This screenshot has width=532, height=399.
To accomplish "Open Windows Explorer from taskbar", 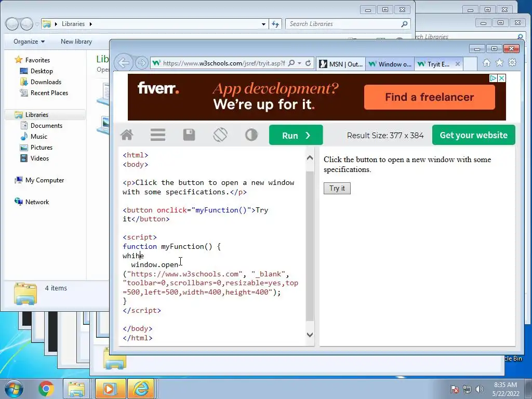I will pos(77,389).
